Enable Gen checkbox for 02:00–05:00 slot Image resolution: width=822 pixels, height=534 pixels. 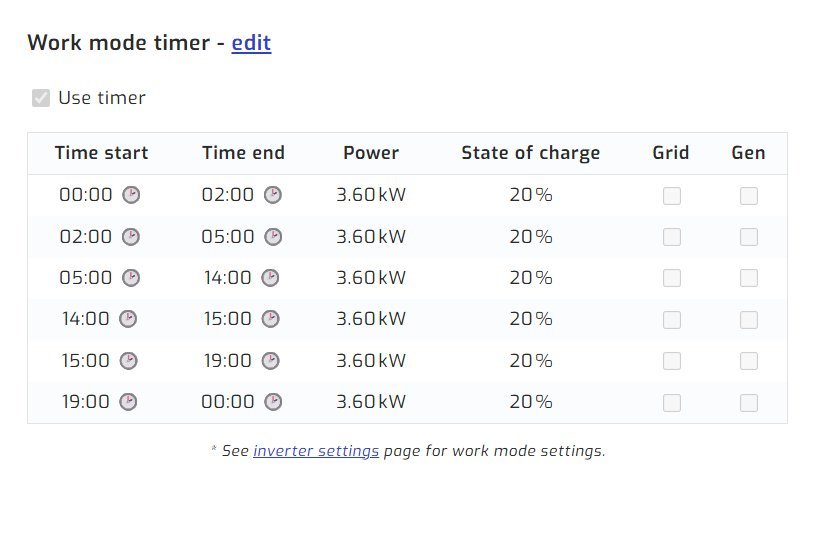point(749,238)
